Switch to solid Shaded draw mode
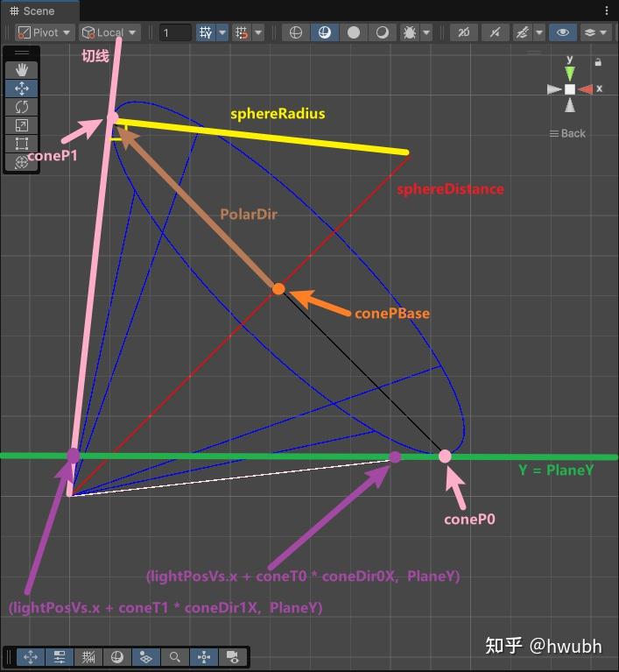The image size is (619, 672). click(354, 32)
